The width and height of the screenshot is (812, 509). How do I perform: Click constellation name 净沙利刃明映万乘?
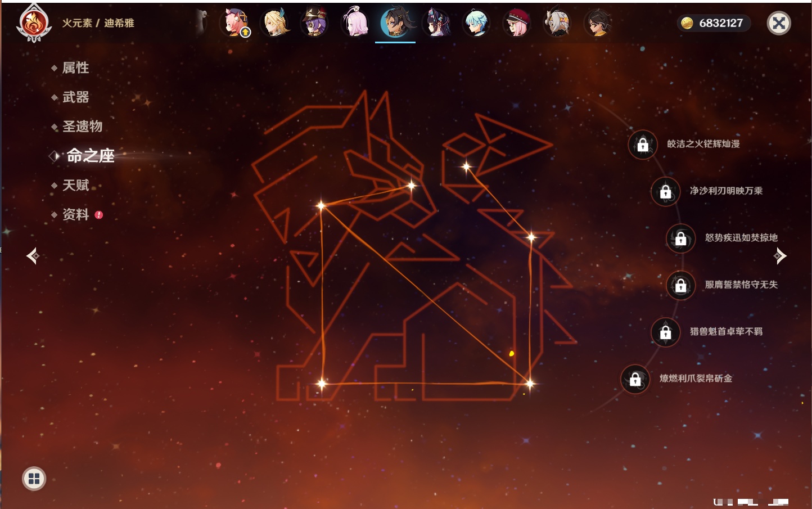click(727, 191)
